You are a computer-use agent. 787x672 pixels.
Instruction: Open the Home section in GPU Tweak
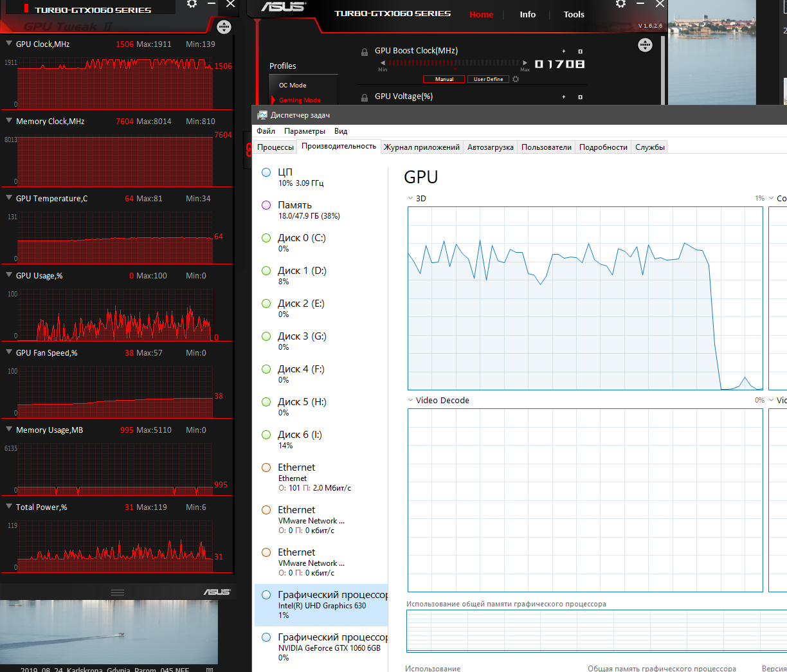[x=481, y=14]
